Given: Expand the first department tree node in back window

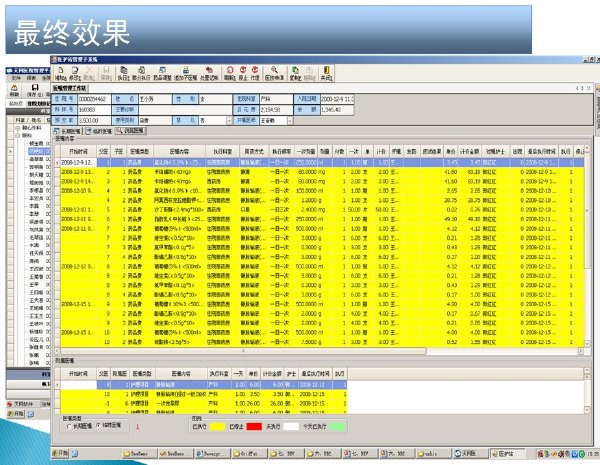Looking at the screenshot, I should (x=18, y=127).
